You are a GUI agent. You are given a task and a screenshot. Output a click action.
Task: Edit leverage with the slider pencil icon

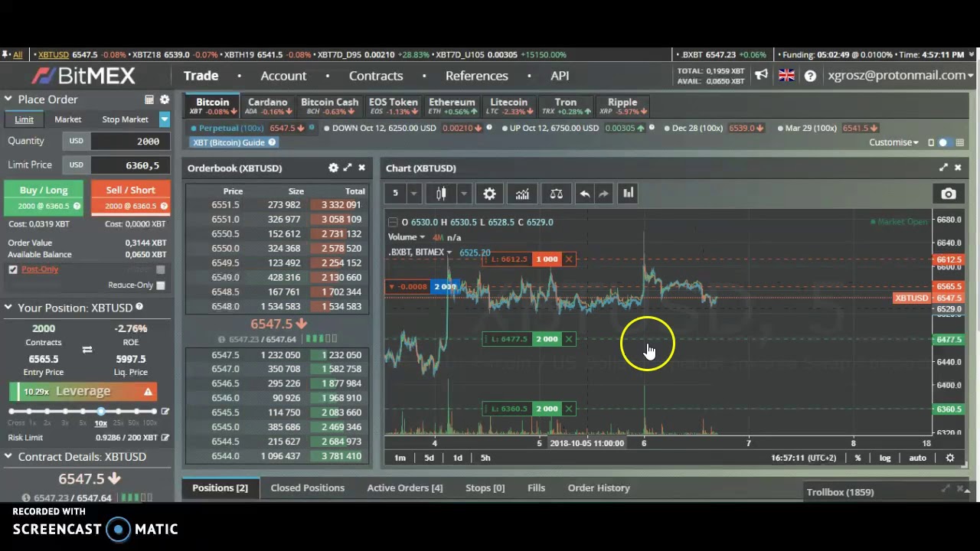pos(165,412)
